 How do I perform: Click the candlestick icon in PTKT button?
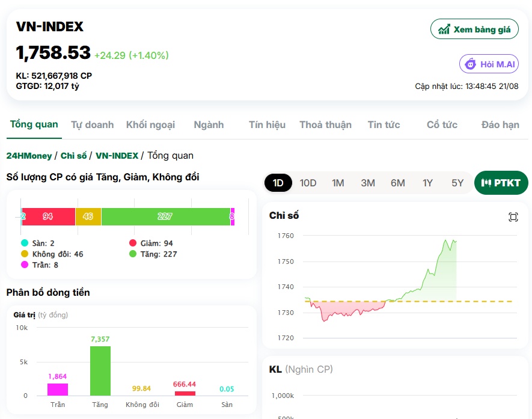(x=486, y=183)
